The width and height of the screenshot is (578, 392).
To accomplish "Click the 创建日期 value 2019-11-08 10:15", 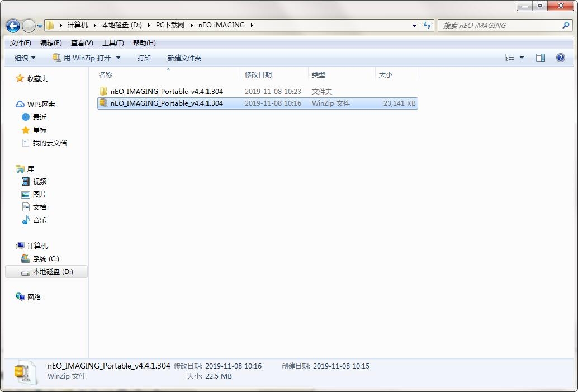I will [x=341, y=366].
